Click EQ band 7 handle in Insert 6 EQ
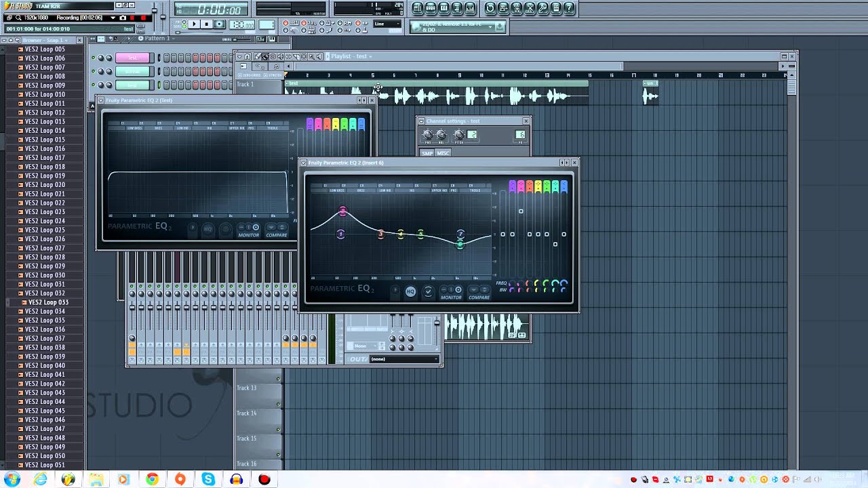The image size is (868, 488). [460, 234]
